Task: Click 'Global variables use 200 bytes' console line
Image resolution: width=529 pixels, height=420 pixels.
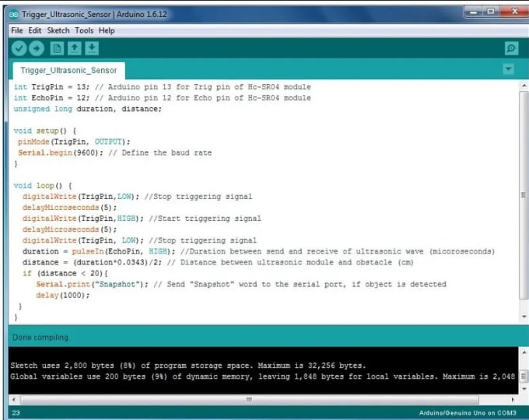Action: point(262,376)
